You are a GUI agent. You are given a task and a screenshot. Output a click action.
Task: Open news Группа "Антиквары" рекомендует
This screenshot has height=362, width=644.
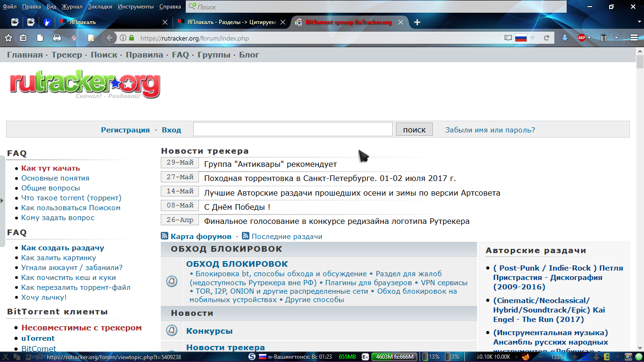(x=271, y=164)
